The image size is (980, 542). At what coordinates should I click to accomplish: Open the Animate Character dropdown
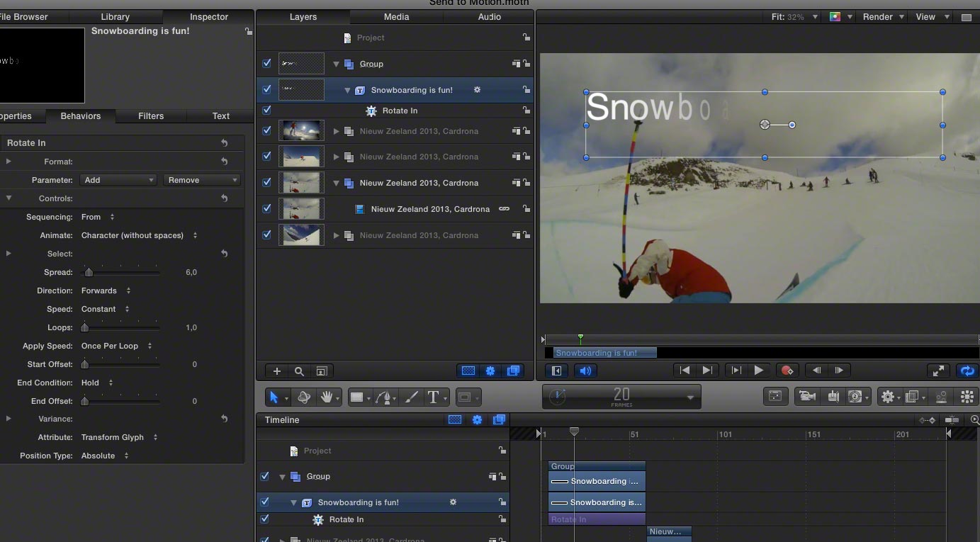point(139,235)
